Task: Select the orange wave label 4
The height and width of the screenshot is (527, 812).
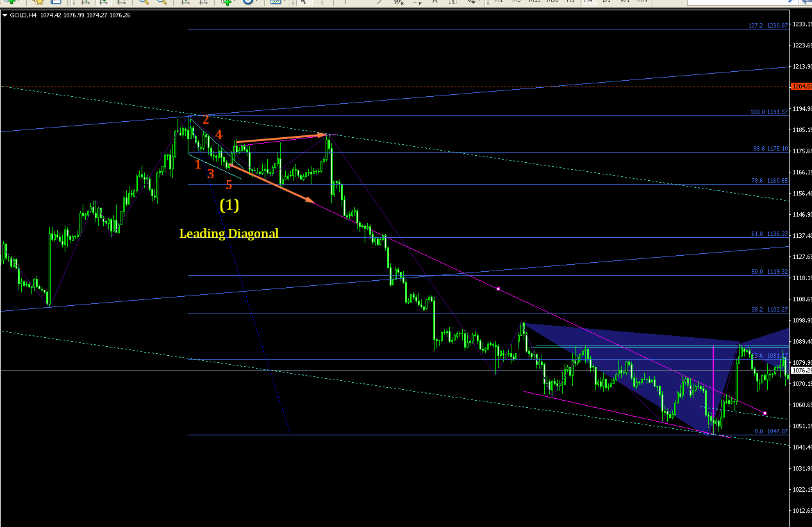Action: coord(219,135)
